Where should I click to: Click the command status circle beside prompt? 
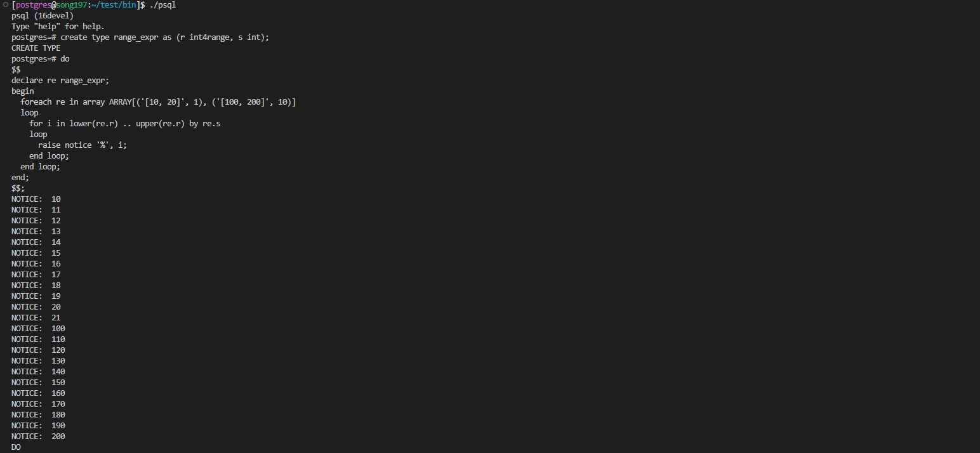click(5, 5)
